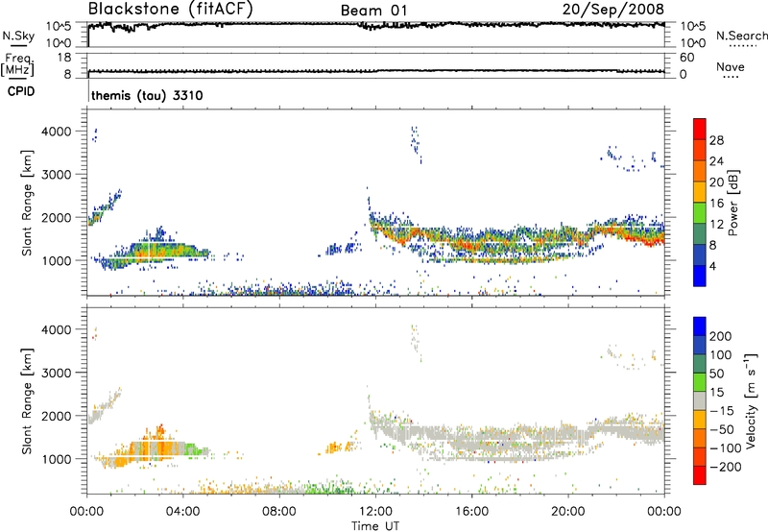The height and width of the screenshot is (532, 768).
Task: Select the orange 20–24 dB Power colorbar segment
Action: [700, 171]
